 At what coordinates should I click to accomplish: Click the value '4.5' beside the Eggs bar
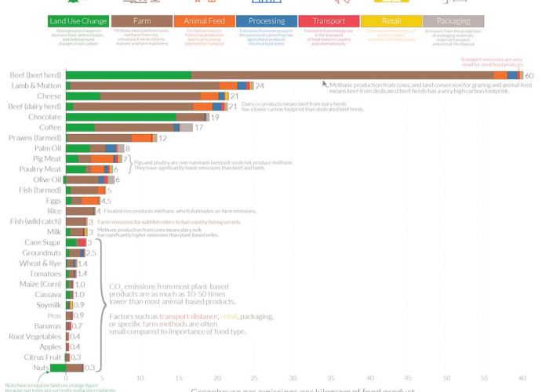click(106, 201)
